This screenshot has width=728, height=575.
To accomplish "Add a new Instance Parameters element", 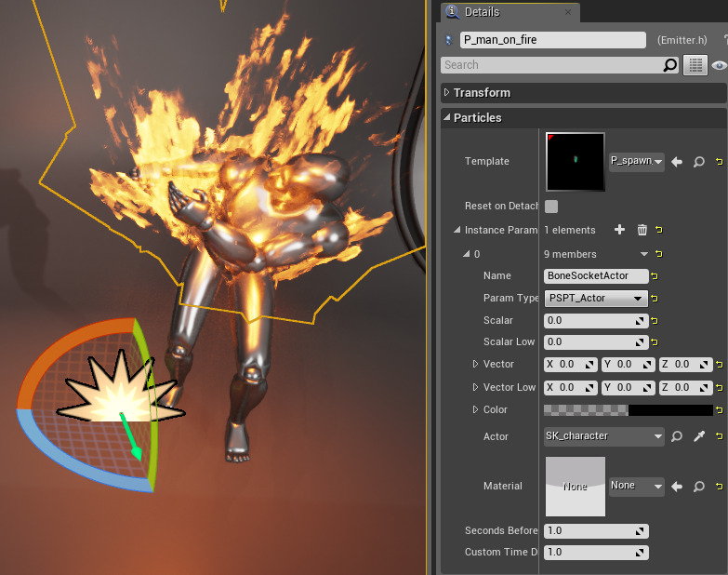I will click(x=620, y=230).
